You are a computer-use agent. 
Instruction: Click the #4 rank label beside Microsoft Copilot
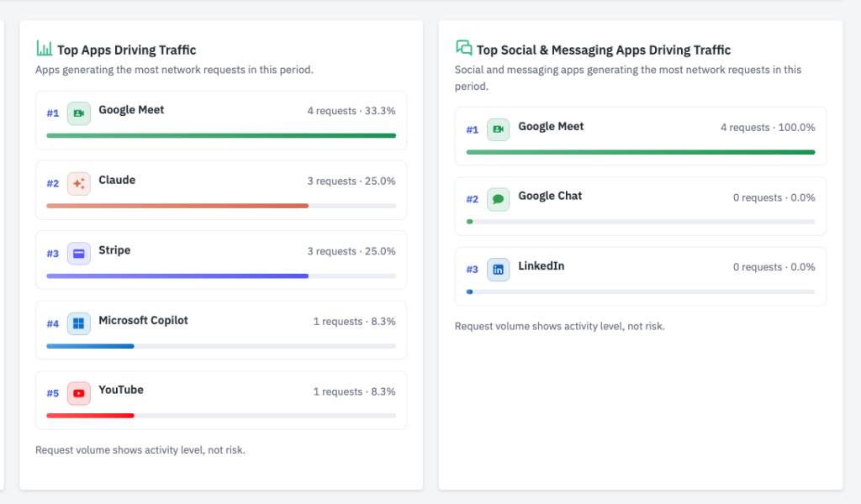(x=53, y=324)
